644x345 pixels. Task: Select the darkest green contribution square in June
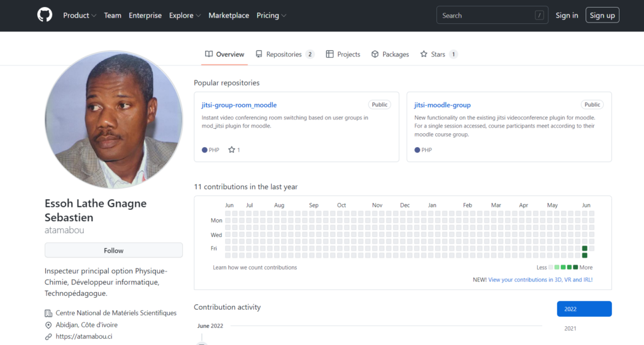(585, 248)
